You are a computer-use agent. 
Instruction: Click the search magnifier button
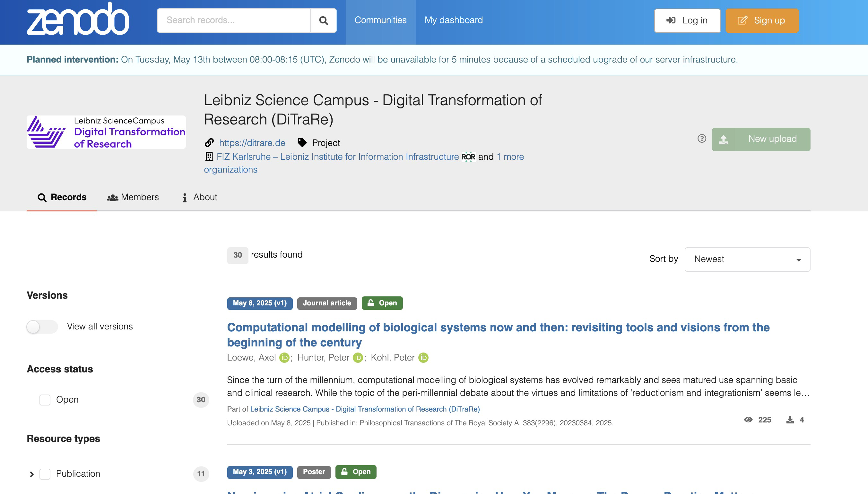click(324, 20)
